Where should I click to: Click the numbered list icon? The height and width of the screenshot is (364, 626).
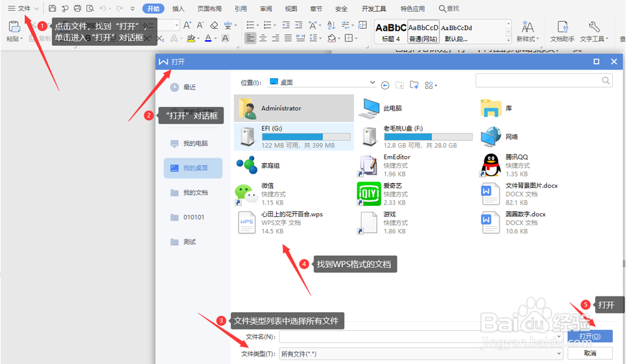pyautogui.click(x=267, y=26)
